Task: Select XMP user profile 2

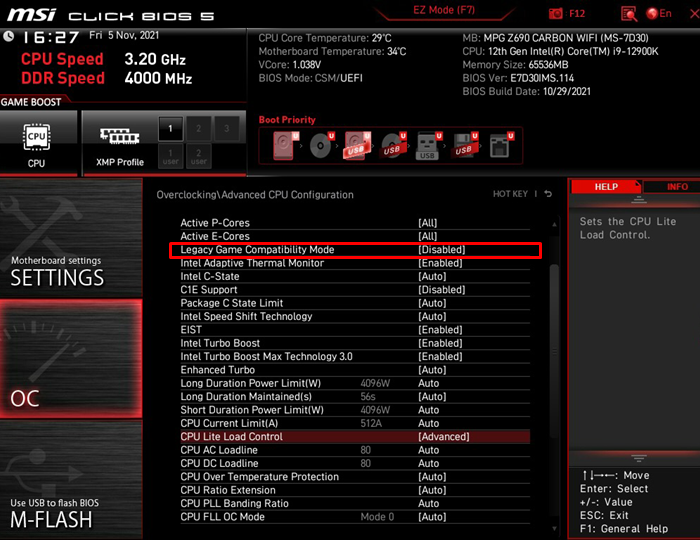Action: click(198, 156)
